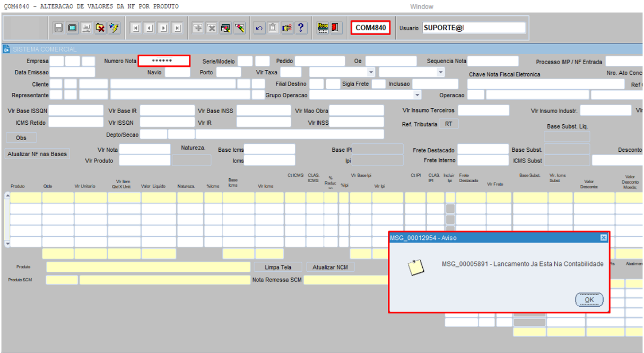Viewport: 644px width, 353px height.
Task: Click the yellow Menu icon
Action: (x=323, y=28)
